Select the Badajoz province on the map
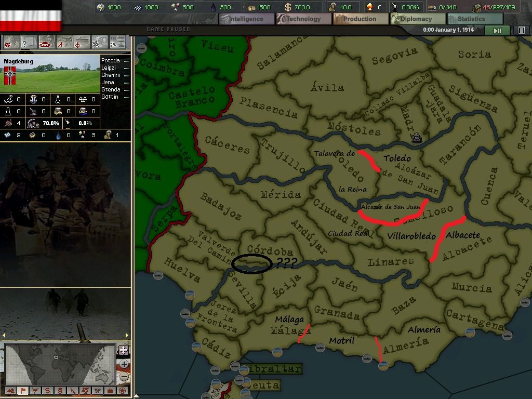This screenshot has height=399, width=532. coord(220,206)
